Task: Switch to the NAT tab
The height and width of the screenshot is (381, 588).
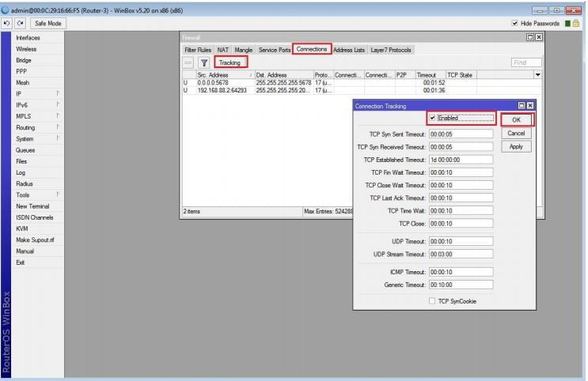Action: pos(223,50)
